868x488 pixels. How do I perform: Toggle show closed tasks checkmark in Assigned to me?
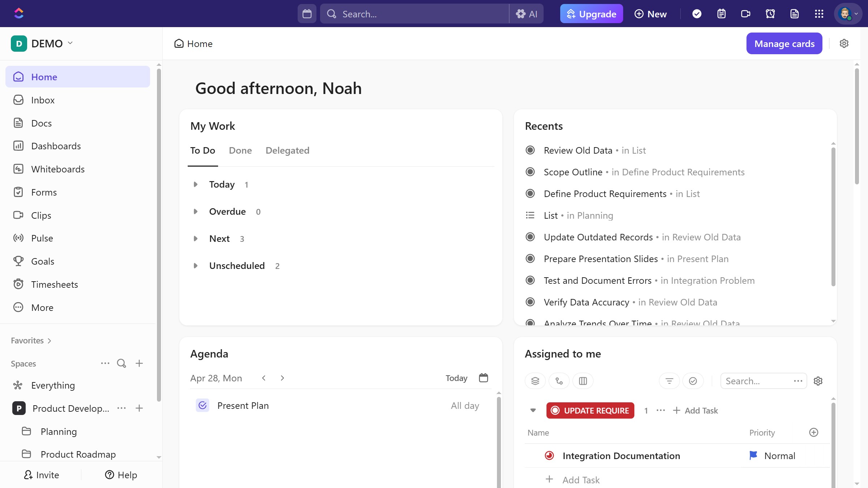[693, 381]
